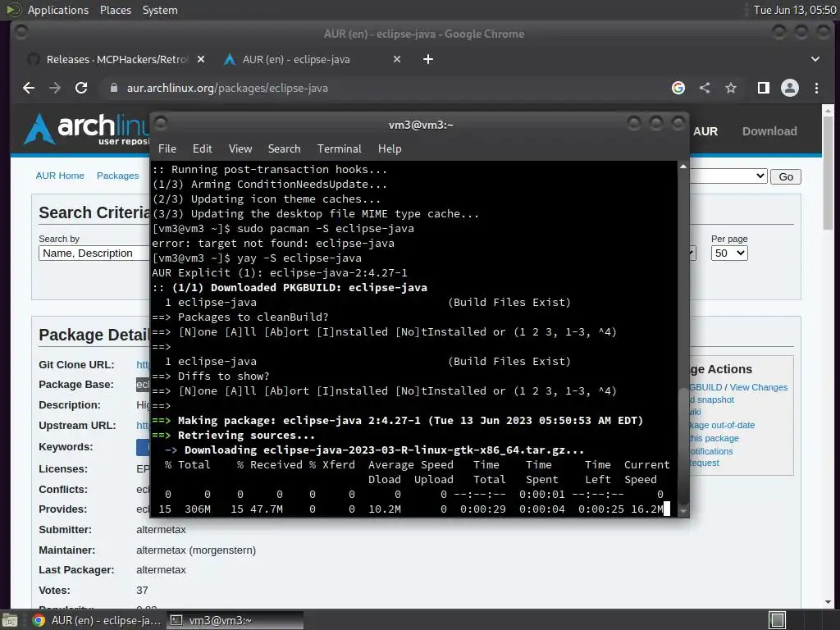Image resolution: width=840 pixels, height=630 pixels.
Task: Click show desktop icon in bottom panel
Action: (x=11, y=620)
